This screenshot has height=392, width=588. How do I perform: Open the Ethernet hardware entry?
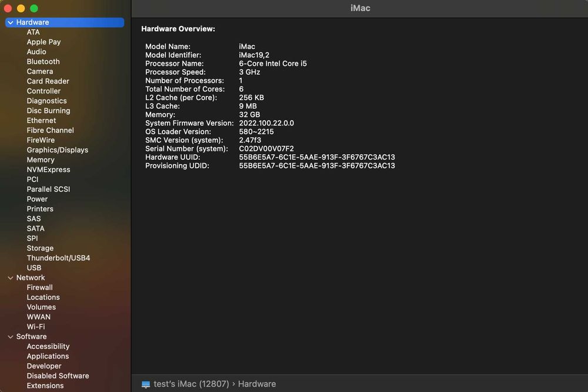[x=41, y=121]
